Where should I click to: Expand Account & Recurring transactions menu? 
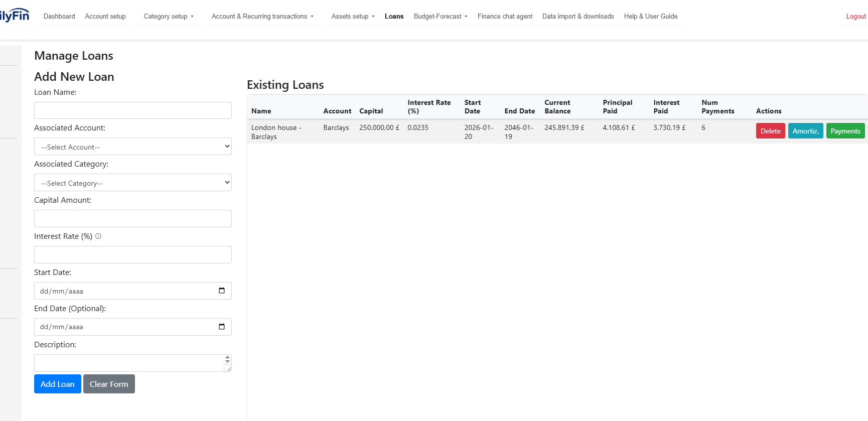point(262,17)
